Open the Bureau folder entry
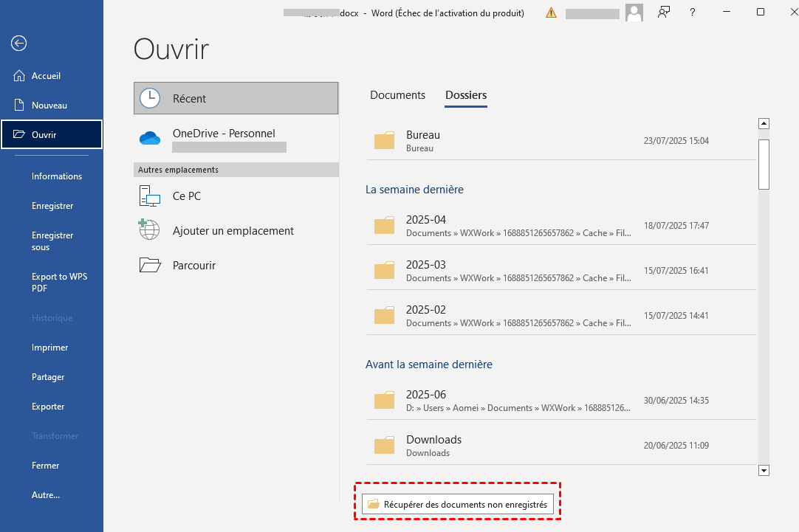The width and height of the screenshot is (799, 532). [423, 140]
